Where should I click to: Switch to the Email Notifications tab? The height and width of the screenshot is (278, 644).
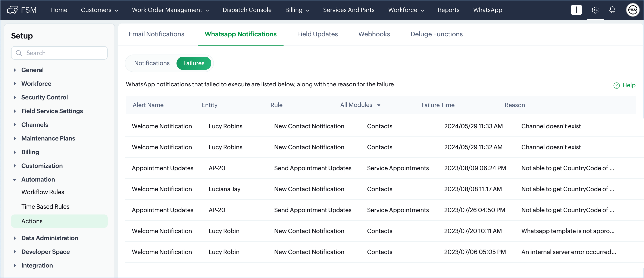[156, 34]
